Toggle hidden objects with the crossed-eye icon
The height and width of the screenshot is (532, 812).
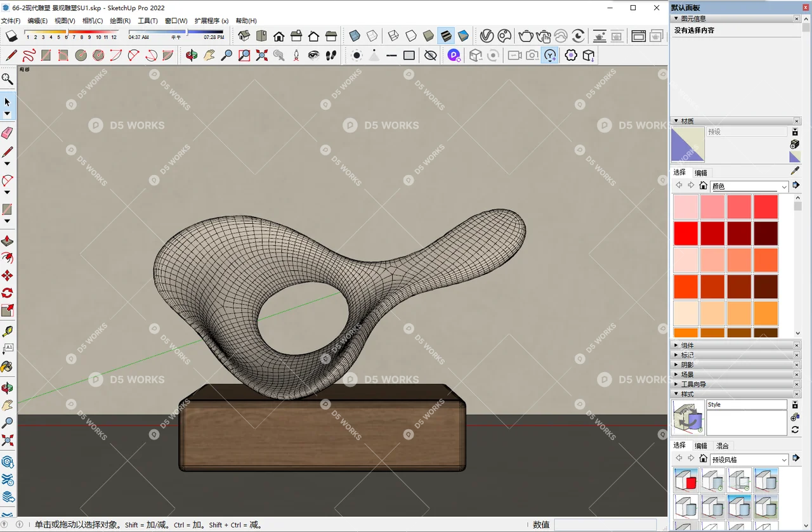click(x=430, y=55)
